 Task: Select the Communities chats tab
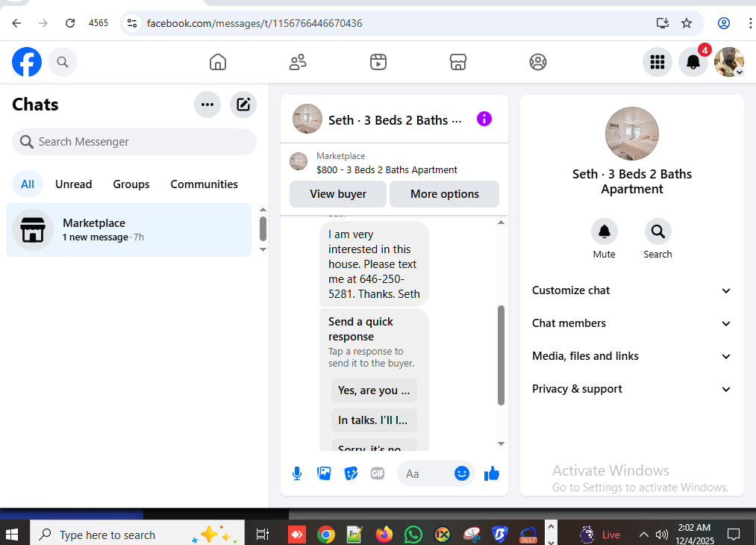coord(204,184)
